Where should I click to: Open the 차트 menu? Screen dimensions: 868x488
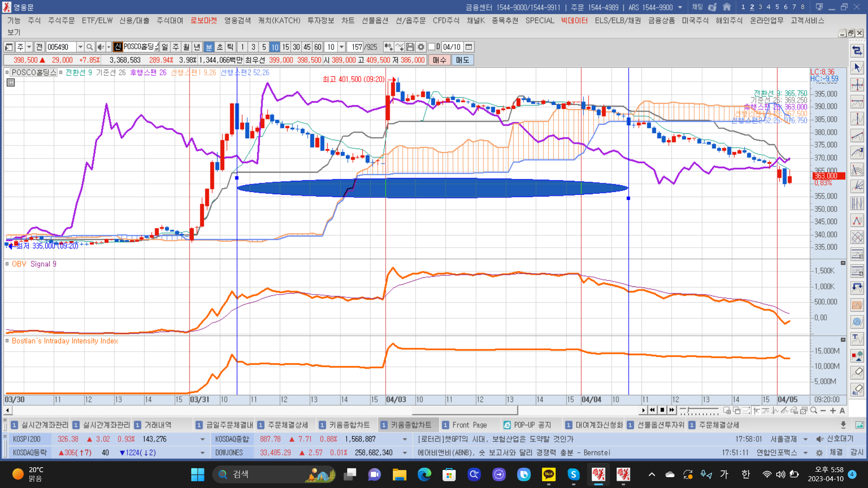[347, 20]
